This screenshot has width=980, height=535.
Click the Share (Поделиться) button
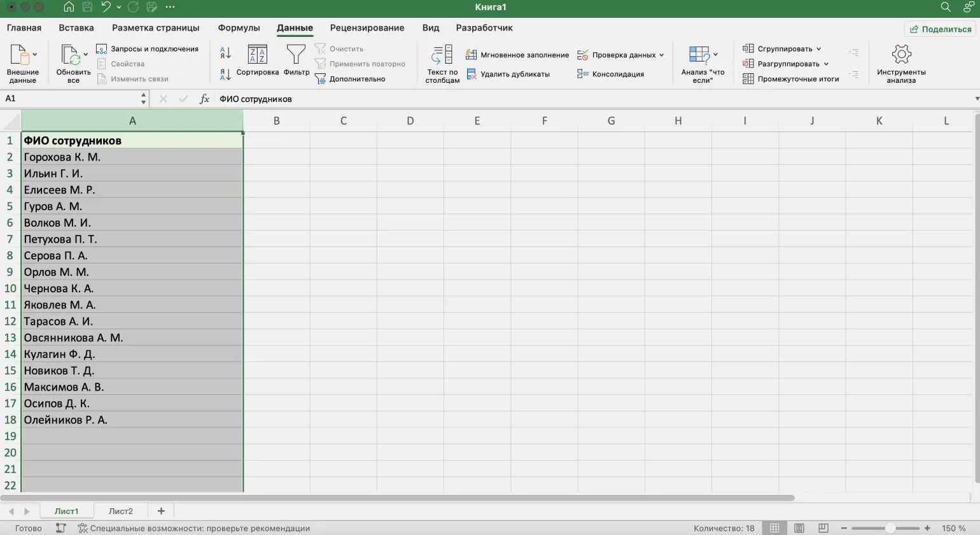(x=940, y=29)
